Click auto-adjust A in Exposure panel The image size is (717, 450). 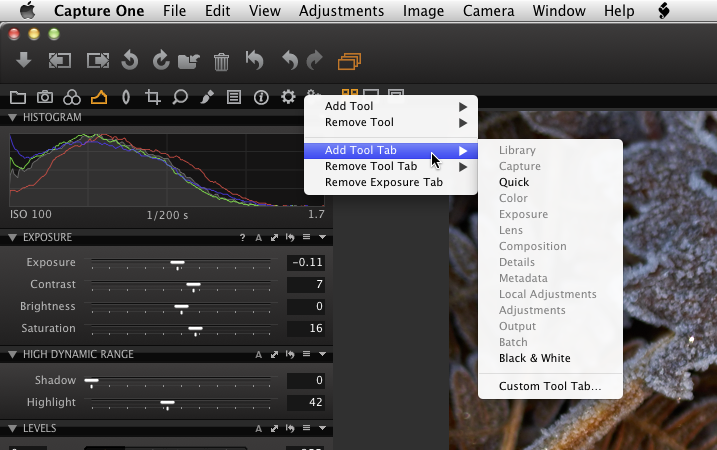click(x=258, y=237)
